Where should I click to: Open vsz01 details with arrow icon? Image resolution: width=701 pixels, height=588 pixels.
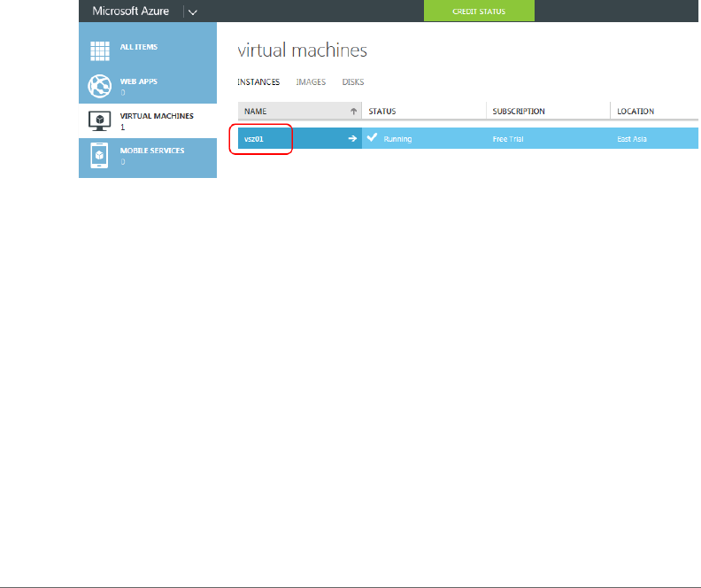pos(352,139)
